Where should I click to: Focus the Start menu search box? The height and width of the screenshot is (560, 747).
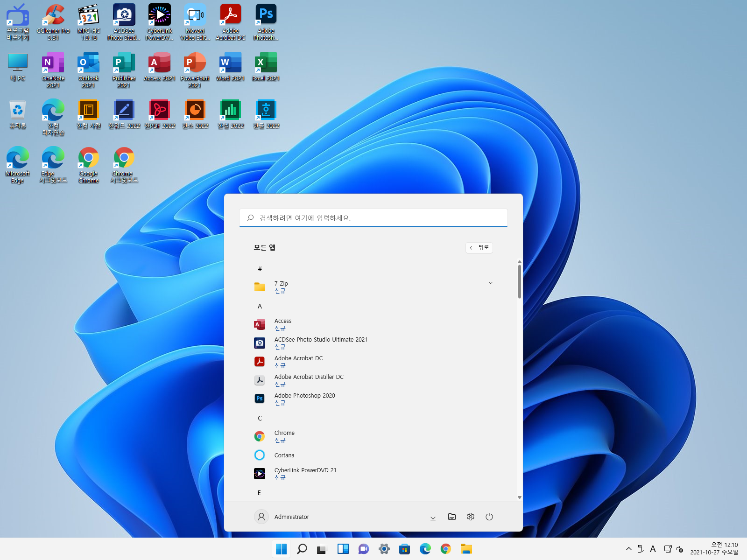point(373,218)
